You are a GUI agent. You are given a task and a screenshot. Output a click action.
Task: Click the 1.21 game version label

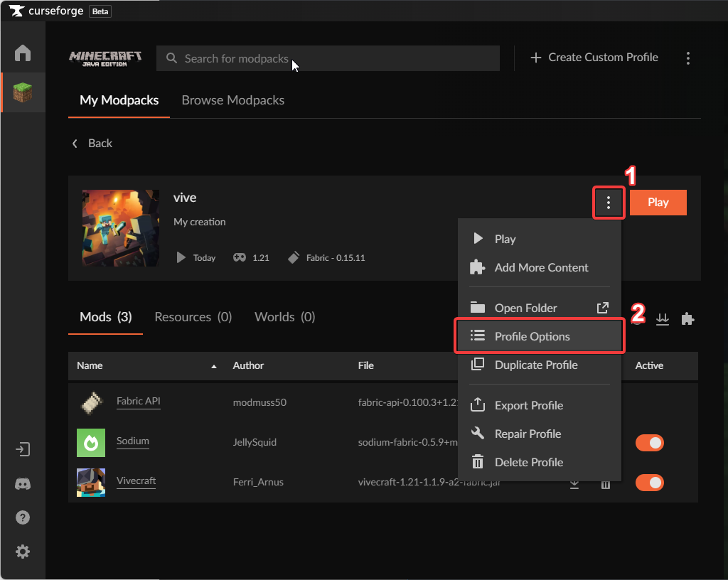click(260, 258)
